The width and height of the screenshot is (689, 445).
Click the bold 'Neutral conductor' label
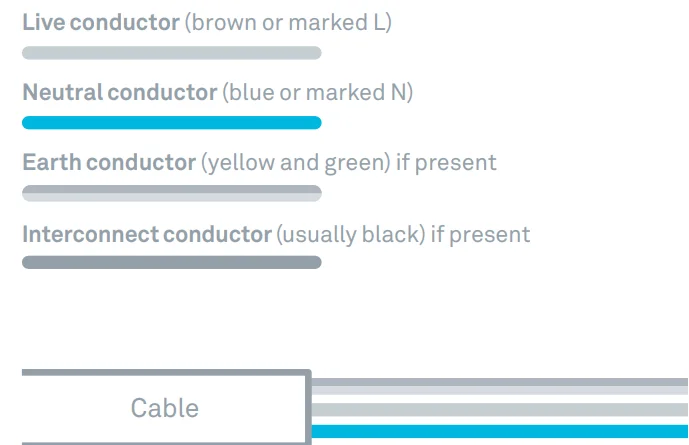tap(119, 93)
